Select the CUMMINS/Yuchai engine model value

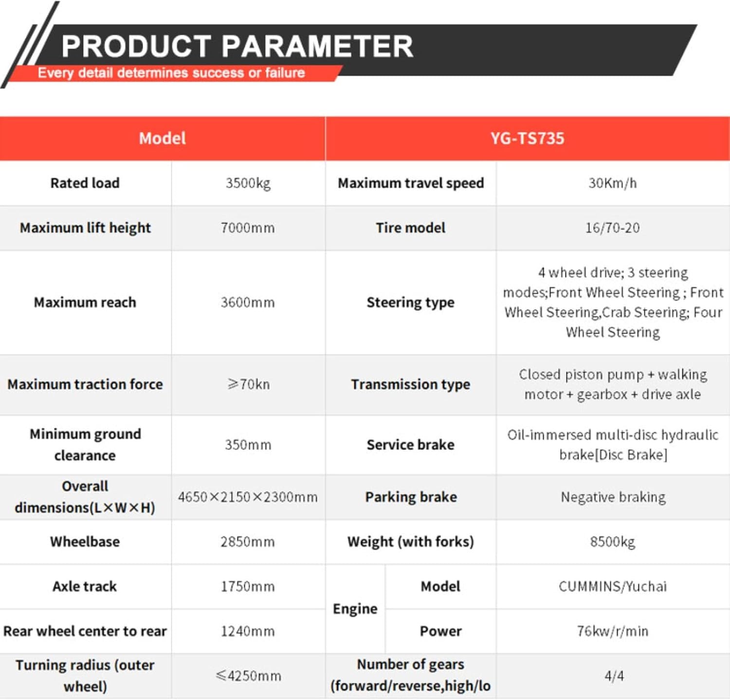pos(612,587)
